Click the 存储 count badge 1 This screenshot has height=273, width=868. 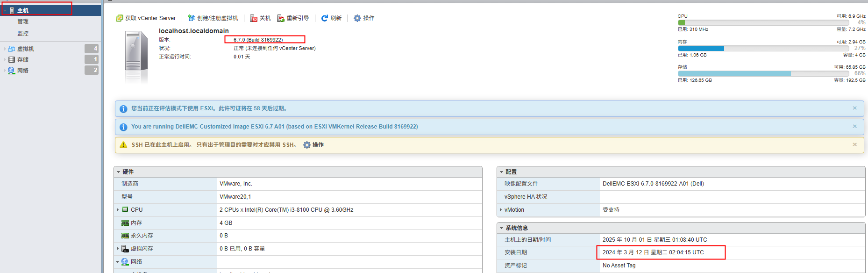click(x=92, y=59)
